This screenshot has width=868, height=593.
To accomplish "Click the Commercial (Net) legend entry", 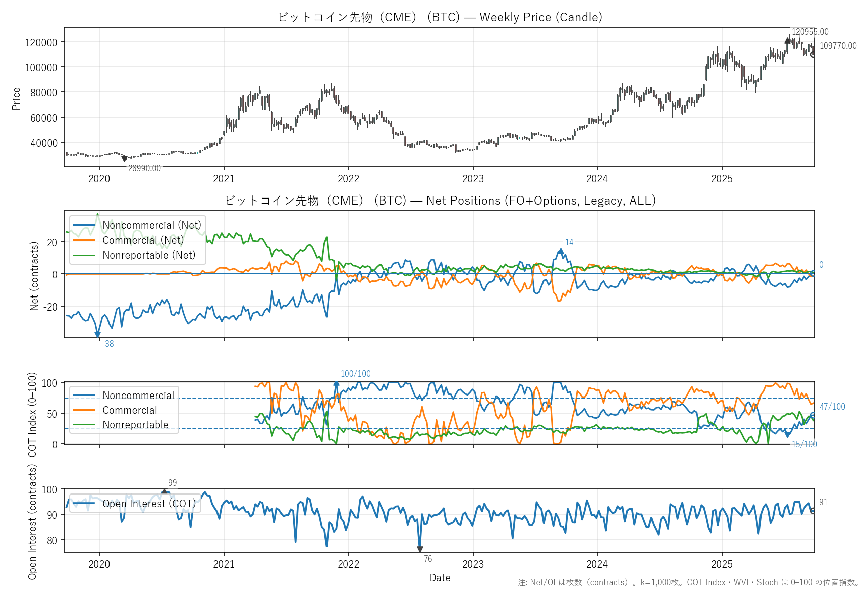I will click(143, 240).
